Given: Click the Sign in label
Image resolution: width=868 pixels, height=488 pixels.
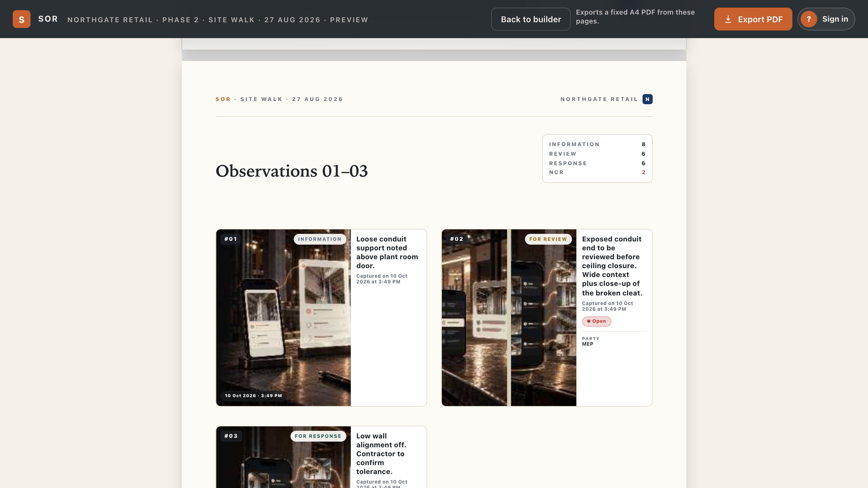Looking at the screenshot, I should tap(835, 19).
